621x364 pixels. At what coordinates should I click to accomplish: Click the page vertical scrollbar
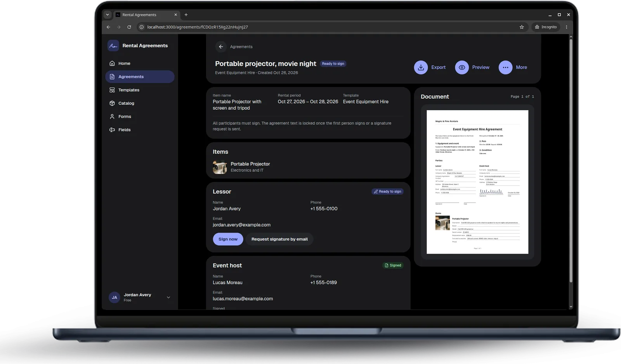tap(571, 159)
